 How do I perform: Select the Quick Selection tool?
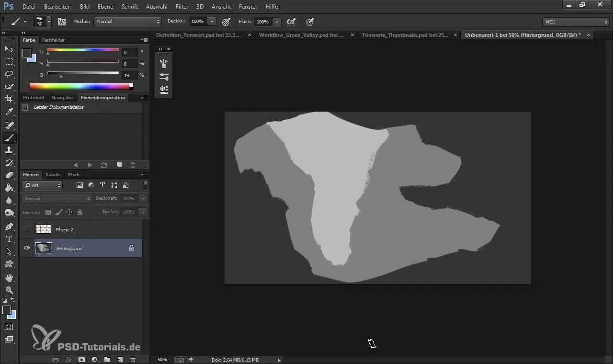tap(9, 87)
